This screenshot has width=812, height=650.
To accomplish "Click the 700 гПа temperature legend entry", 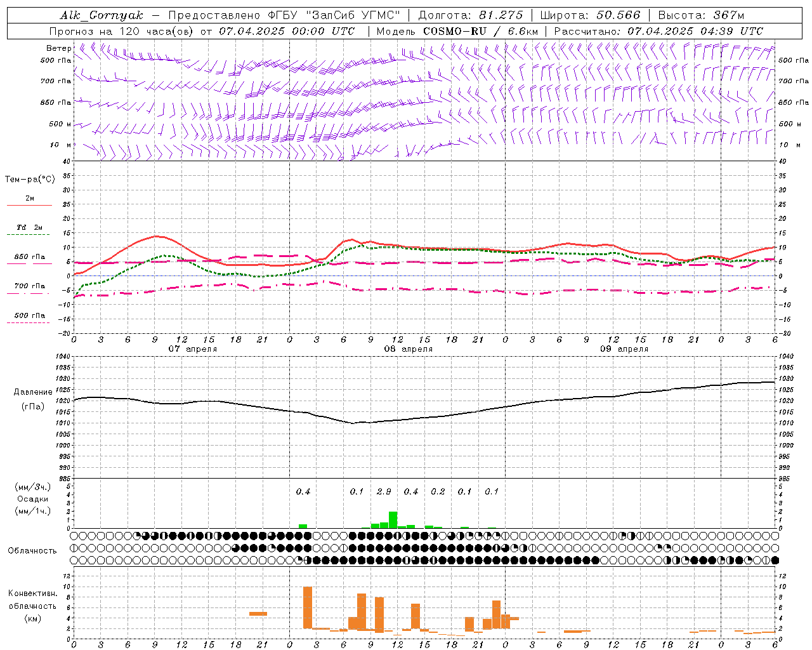I will tap(30, 286).
